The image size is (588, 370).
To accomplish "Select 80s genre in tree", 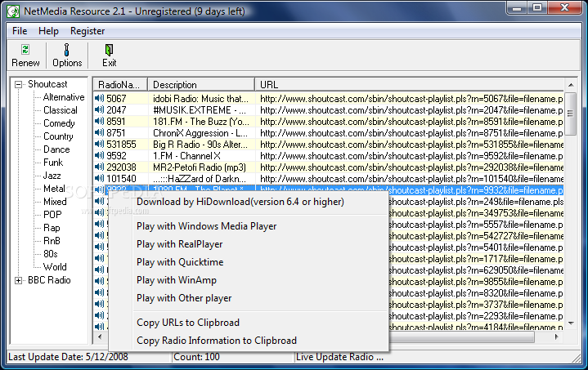I will click(x=50, y=254).
